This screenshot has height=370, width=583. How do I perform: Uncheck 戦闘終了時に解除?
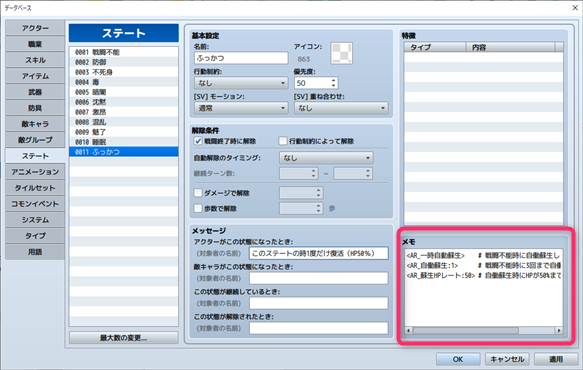click(198, 141)
